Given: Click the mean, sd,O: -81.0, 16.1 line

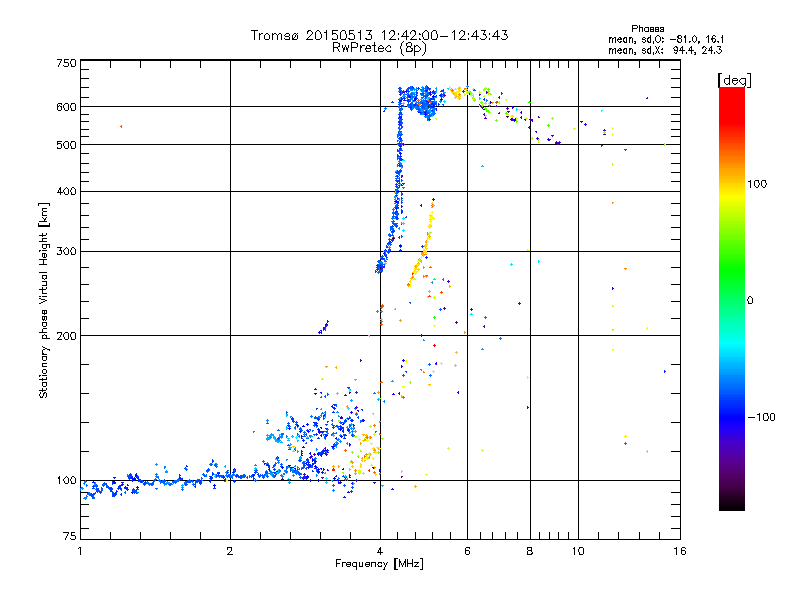Looking at the screenshot, I should point(666,40).
